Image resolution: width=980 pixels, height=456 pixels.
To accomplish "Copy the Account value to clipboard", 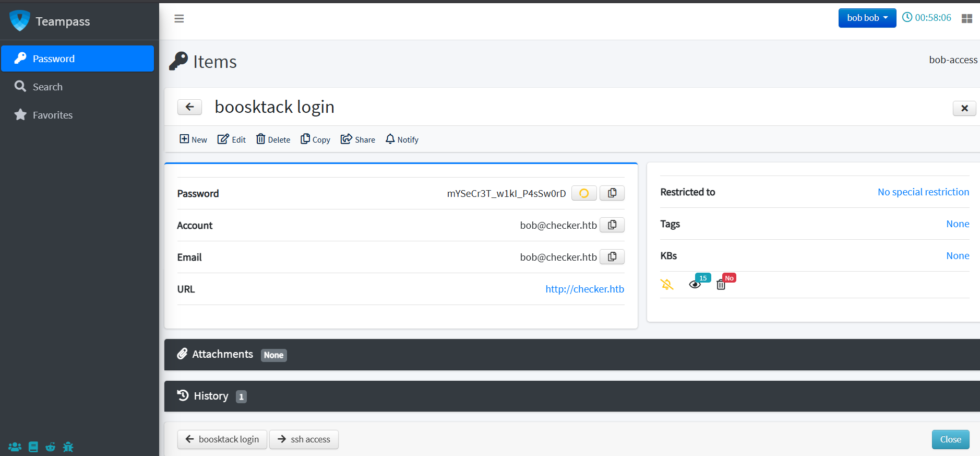I will click(612, 225).
